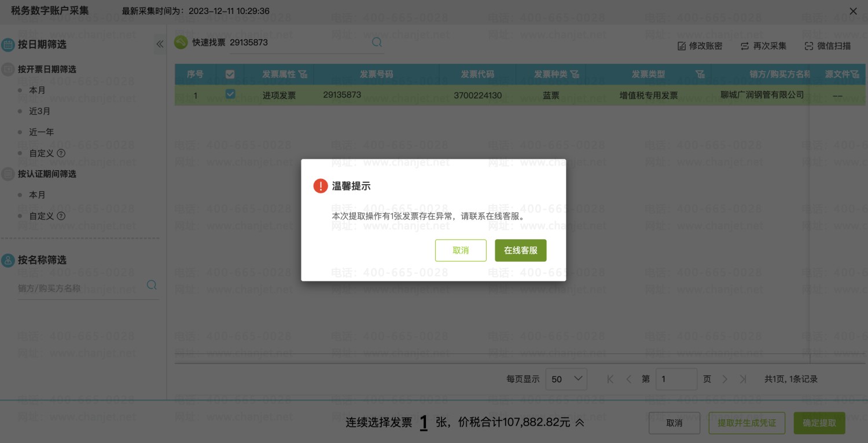Open the 发票属性 column filter icon
The image size is (868, 443).
point(303,74)
